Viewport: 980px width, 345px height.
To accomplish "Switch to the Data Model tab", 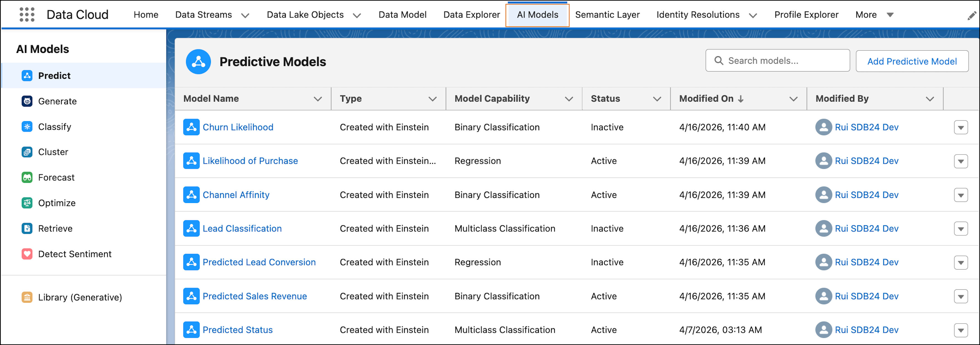I will tap(403, 14).
